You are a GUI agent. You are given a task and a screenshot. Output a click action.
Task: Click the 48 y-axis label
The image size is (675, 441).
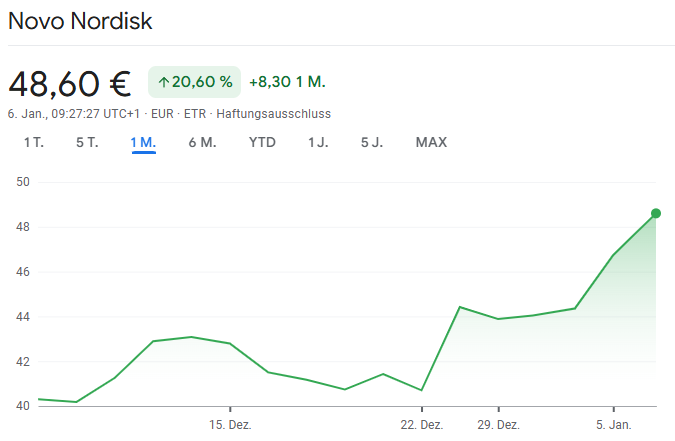click(23, 227)
